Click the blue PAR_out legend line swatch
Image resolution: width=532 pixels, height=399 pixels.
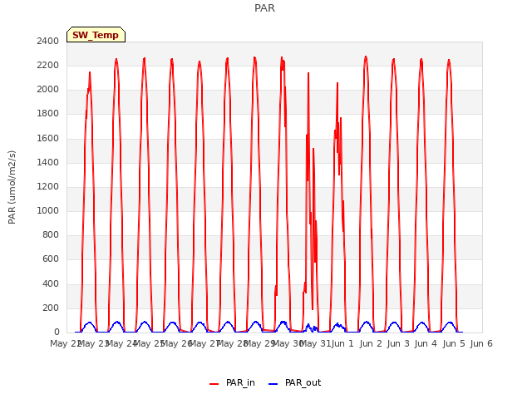[273, 384]
